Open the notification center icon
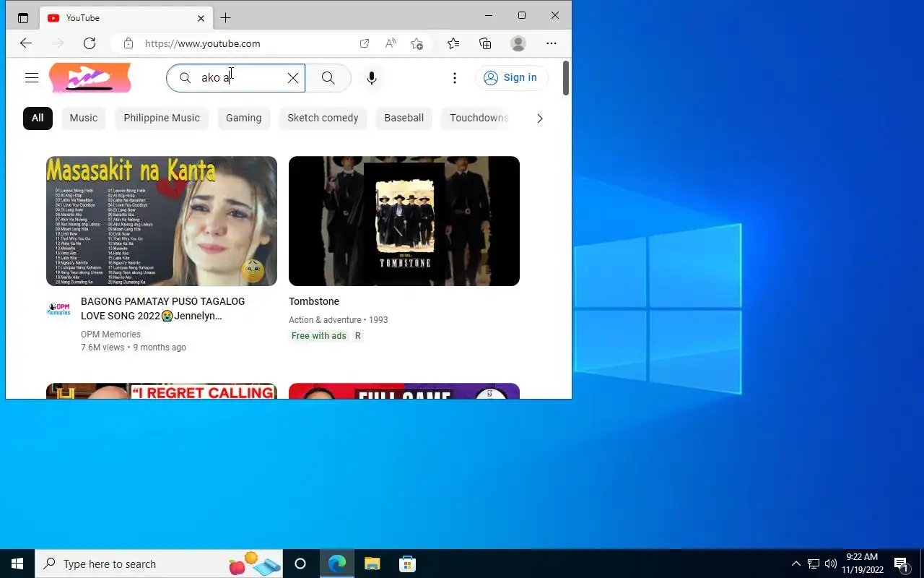Image resolution: width=924 pixels, height=578 pixels. click(901, 564)
